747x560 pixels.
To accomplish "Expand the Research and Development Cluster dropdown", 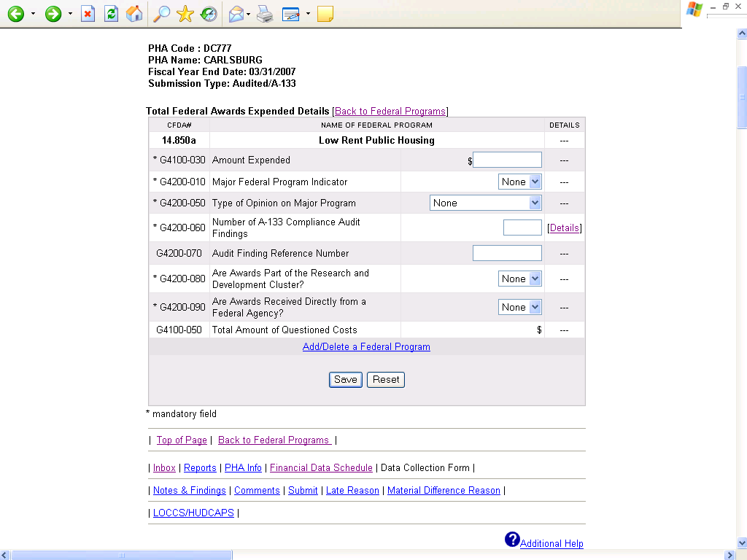I will pos(535,279).
